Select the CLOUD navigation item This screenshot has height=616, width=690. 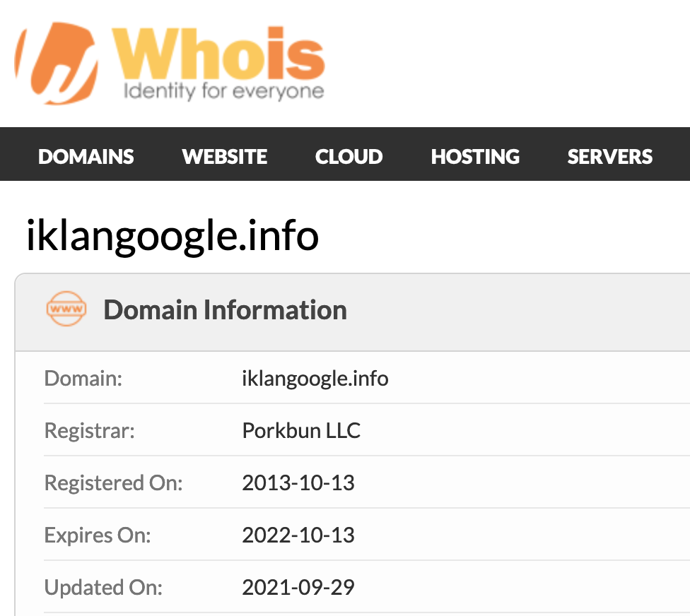(x=349, y=156)
